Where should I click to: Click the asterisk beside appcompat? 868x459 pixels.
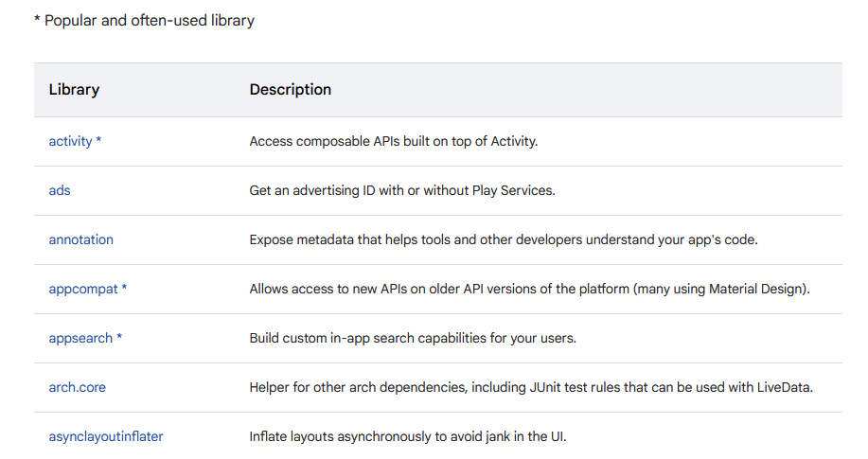click(x=124, y=289)
